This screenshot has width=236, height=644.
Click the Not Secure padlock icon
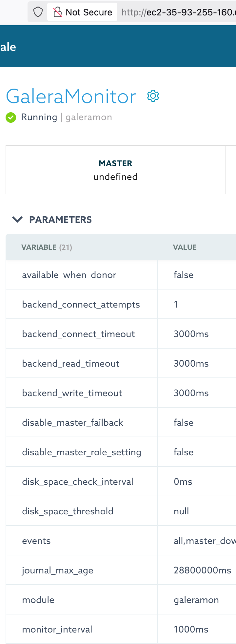click(x=58, y=12)
